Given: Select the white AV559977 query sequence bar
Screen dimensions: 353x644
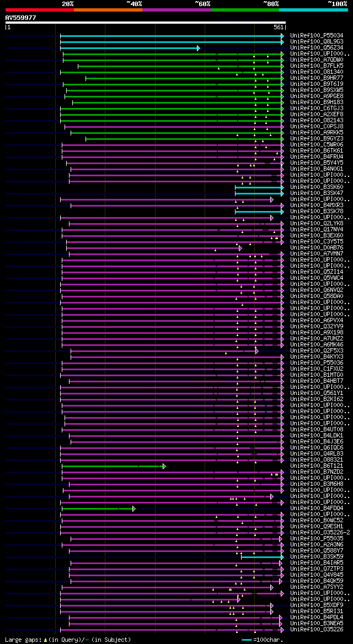Looking at the screenshot, I should pyautogui.click(x=145, y=23).
